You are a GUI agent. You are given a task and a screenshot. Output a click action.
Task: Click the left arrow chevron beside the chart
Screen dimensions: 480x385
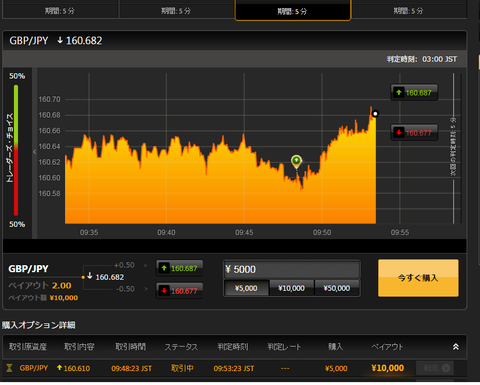point(34,152)
